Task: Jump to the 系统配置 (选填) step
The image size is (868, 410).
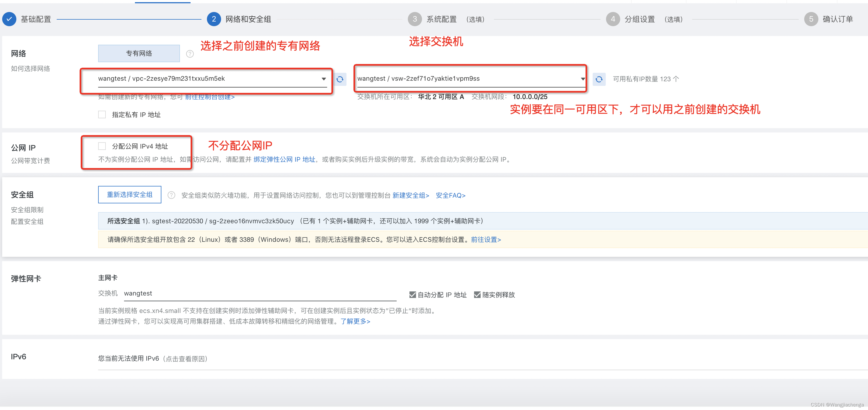Action: click(456, 19)
